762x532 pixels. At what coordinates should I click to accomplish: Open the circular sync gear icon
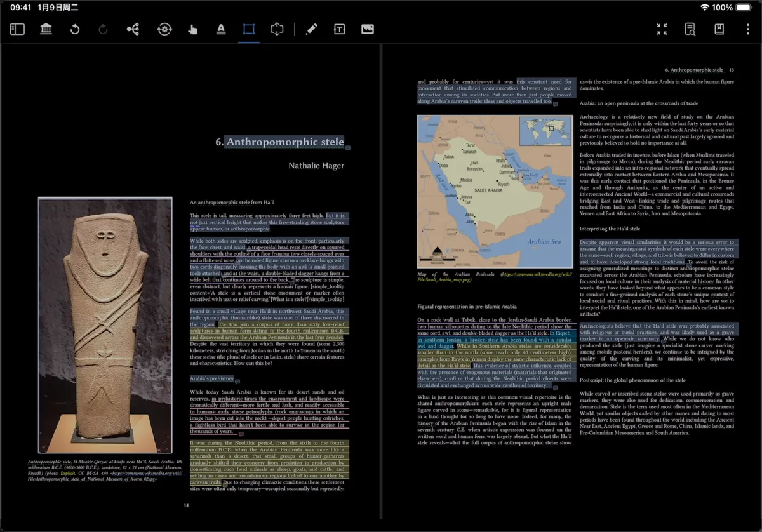tap(164, 29)
